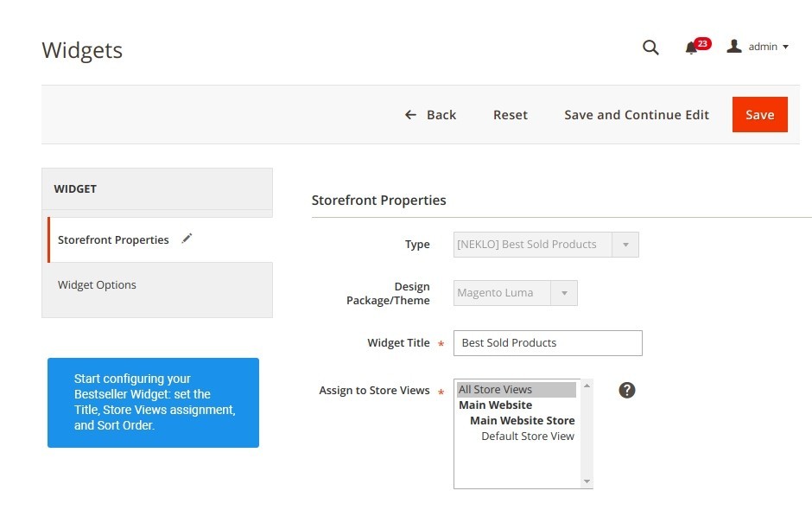Click the store views list scroll-down arrow
812x529 pixels.
coord(587,481)
